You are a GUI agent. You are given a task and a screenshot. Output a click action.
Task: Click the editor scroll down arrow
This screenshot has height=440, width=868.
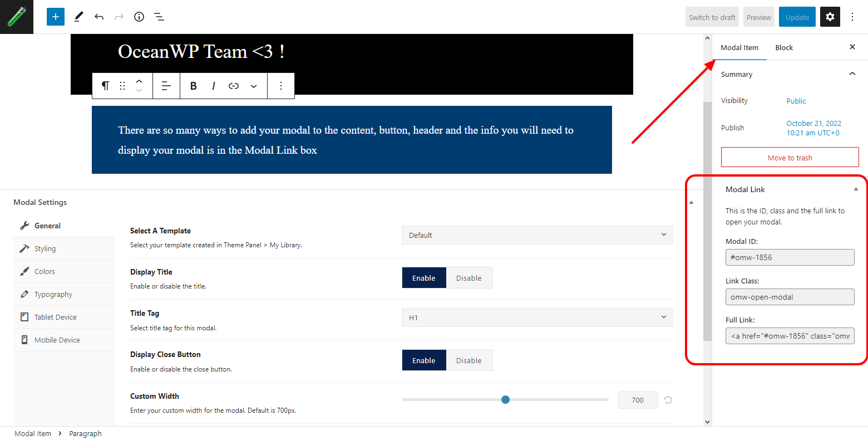pos(708,422)
